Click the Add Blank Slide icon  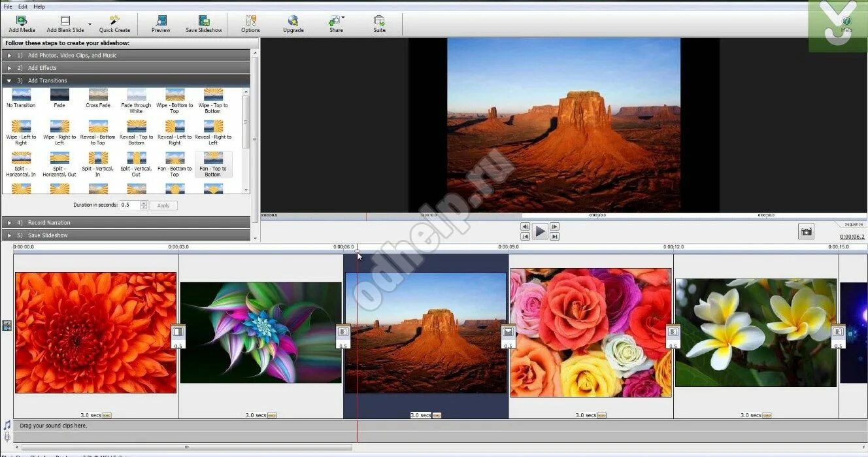tap(65, 24)
